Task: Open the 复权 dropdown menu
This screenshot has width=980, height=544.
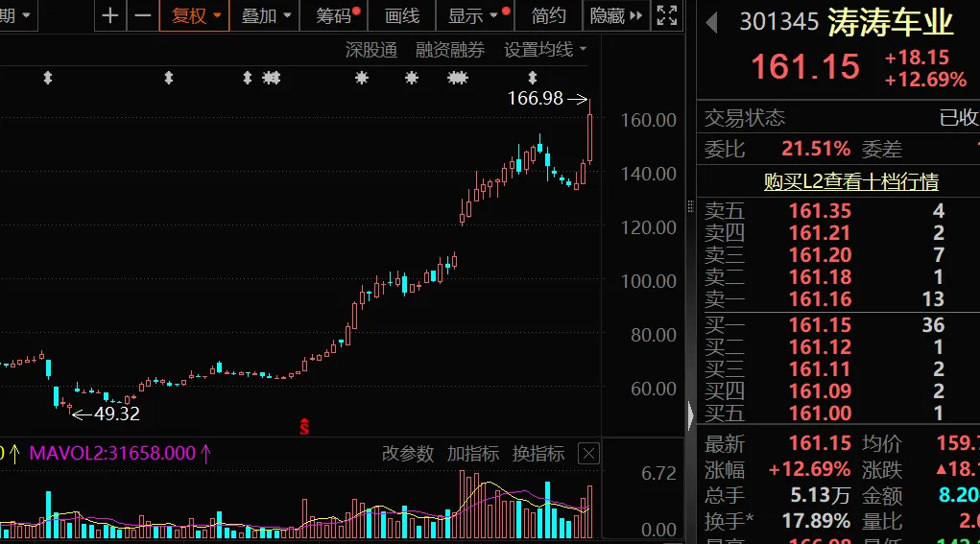Action: 196,15
